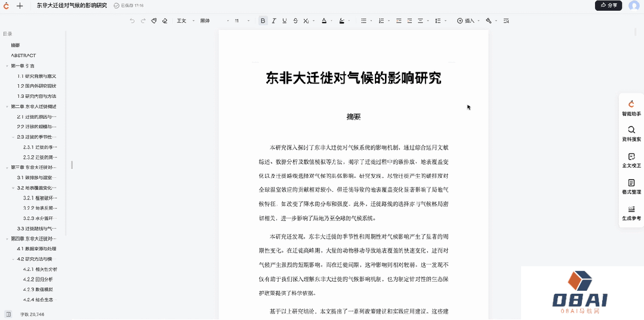644x320 pixels.
Task: Open the font size 11 dropdown
Action: coord(241,21)
